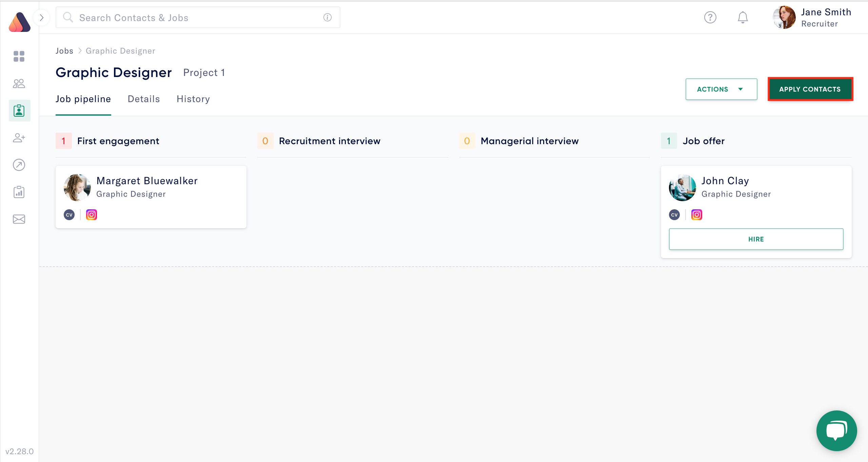Switch to the History tab
868x462 pixels.
click(x=193, y=99)
